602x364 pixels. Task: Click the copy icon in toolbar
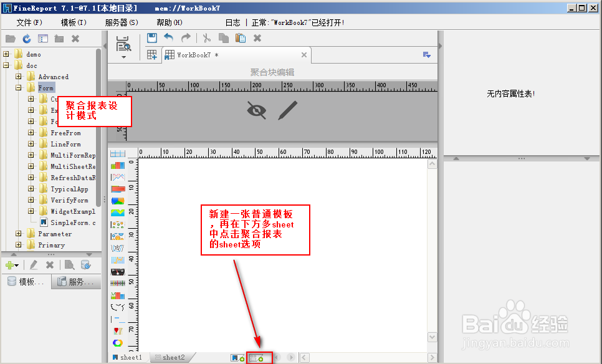pos(224,37)
